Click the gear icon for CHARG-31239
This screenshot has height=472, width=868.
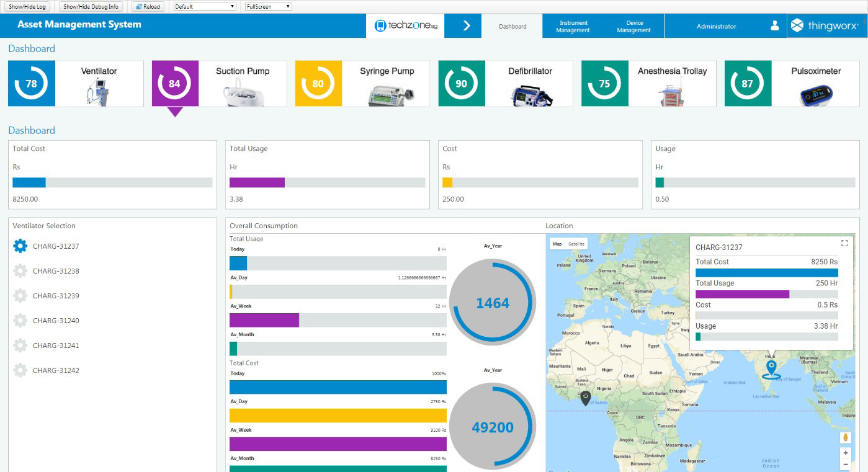pos(20,296)
